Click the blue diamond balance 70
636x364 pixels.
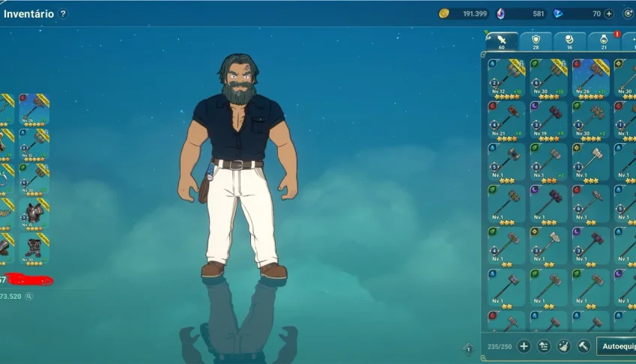(x=578, y=13)
